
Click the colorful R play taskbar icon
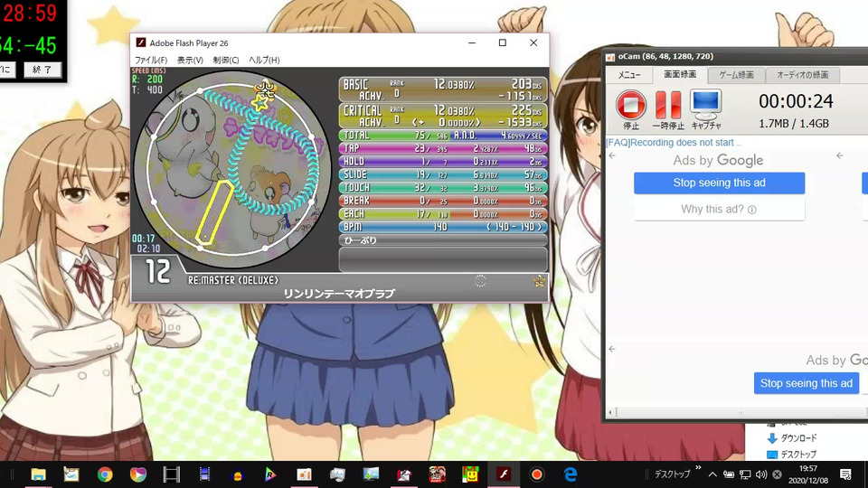click(270, 474)
